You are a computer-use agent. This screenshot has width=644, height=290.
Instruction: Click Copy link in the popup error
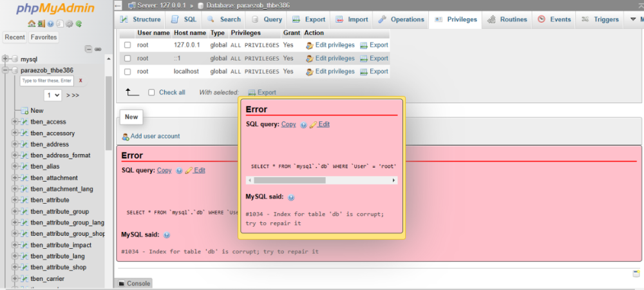[289, 124]
